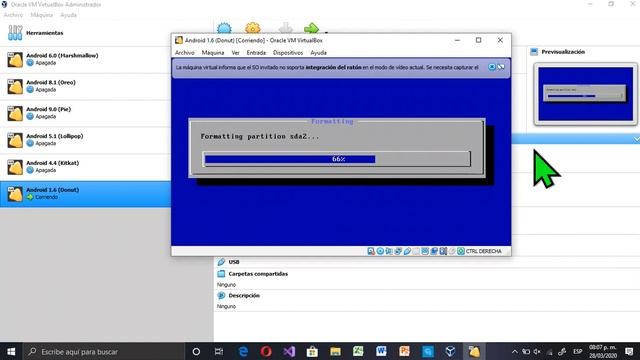The height and width of the screenshot is (360, 640).
Task: Click the Previsualización section header
Action: 563,52
